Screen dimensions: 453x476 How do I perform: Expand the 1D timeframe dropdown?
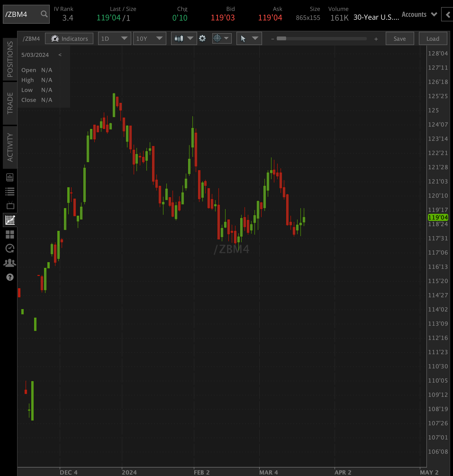[x=114, y=38]
